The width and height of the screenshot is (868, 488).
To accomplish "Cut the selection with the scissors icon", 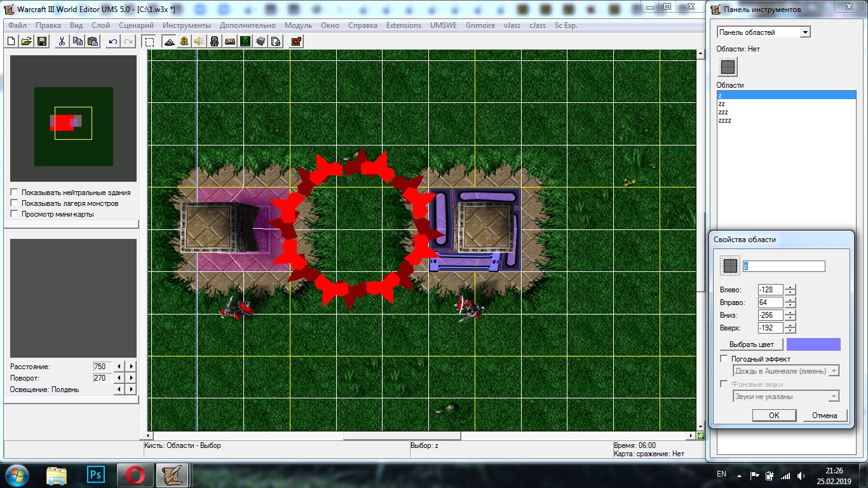I will tap(62, 41).
